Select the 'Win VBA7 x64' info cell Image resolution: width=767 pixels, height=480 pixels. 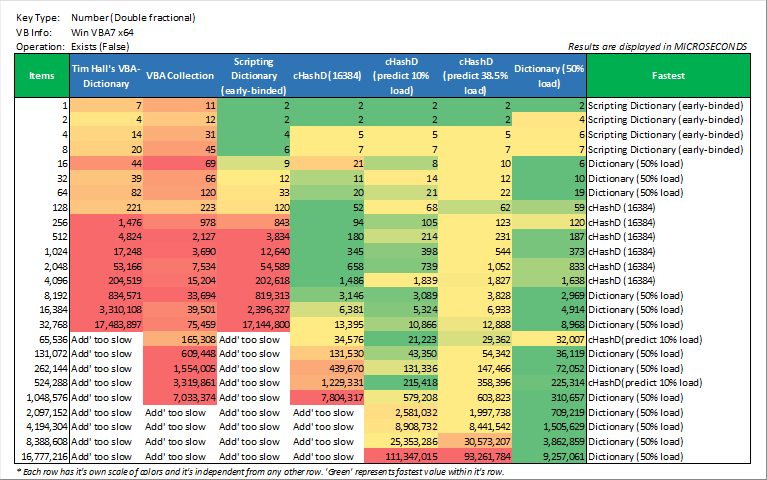104,32
